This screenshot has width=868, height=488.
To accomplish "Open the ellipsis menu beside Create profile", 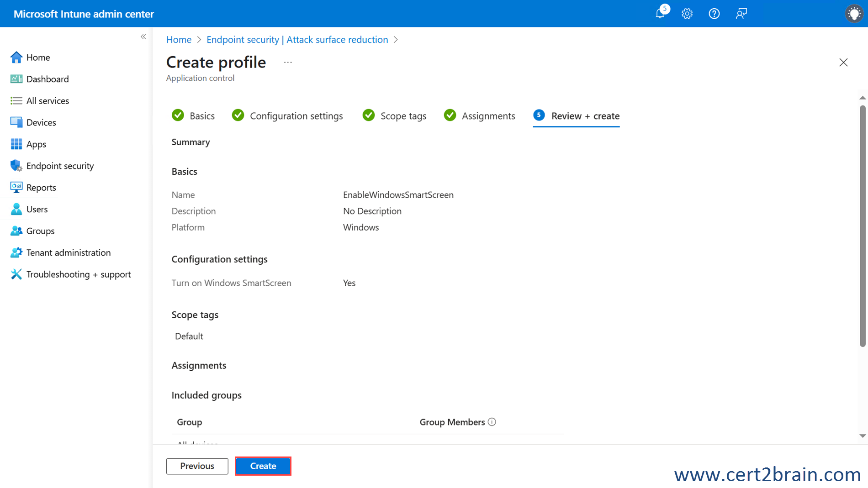I will click(288, 62).
